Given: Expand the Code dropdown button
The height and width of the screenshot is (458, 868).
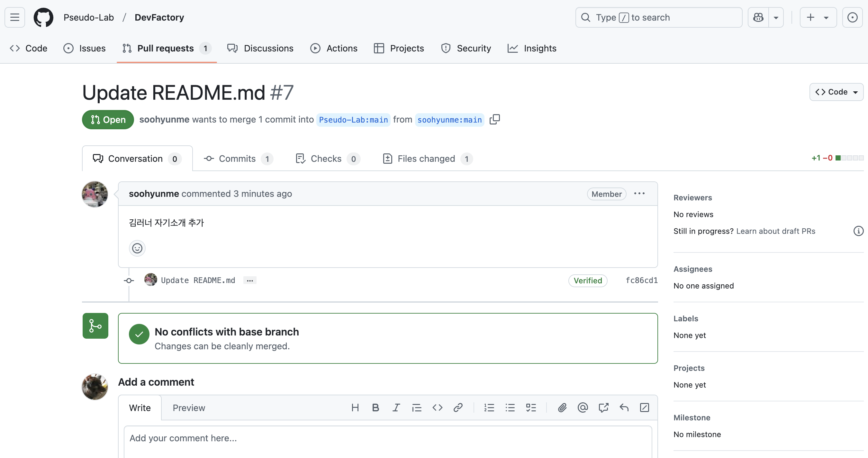Looking at the screenshot, I should coord(836,92).
